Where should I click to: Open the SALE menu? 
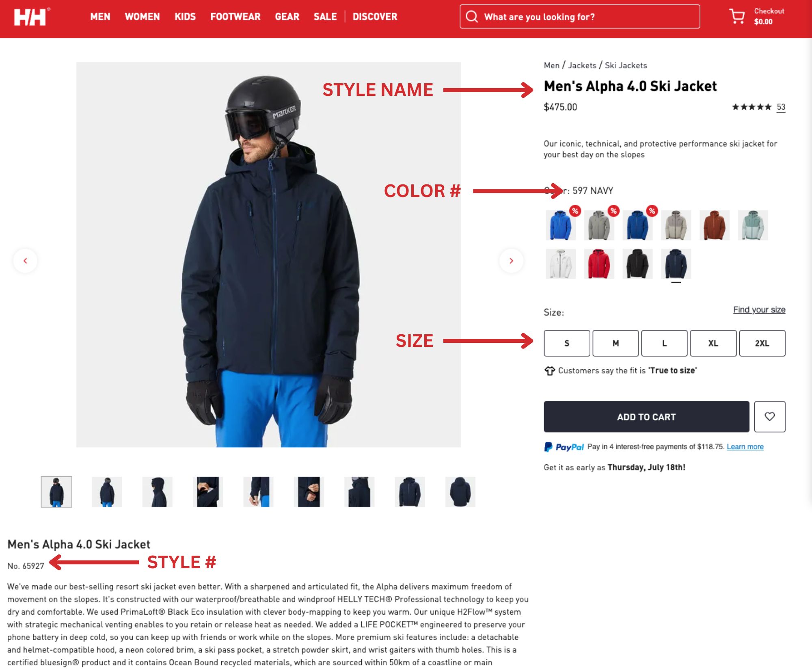coord(325,17)
